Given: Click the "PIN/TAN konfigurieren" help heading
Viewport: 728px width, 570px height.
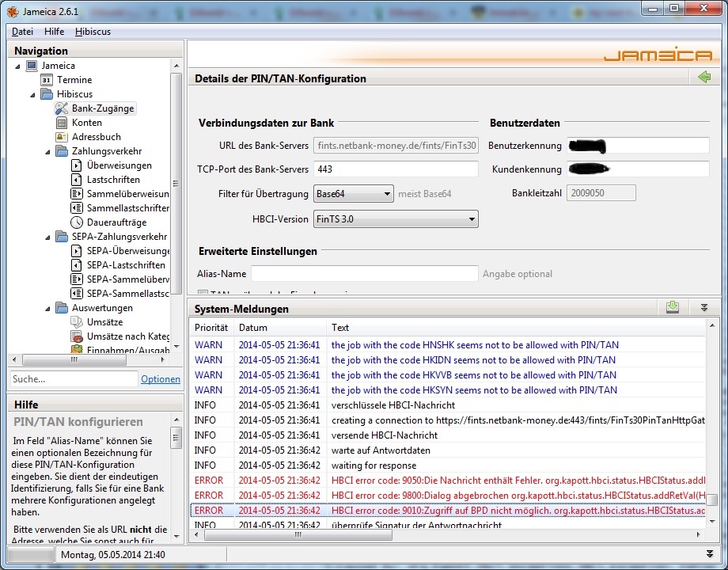Looking at the screenshot, I should 78,422.
